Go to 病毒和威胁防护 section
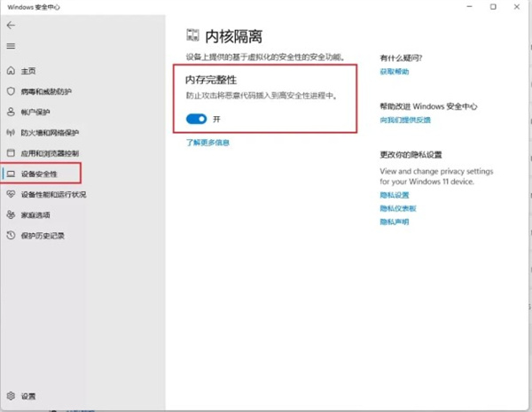 click(x=46, y=91)
